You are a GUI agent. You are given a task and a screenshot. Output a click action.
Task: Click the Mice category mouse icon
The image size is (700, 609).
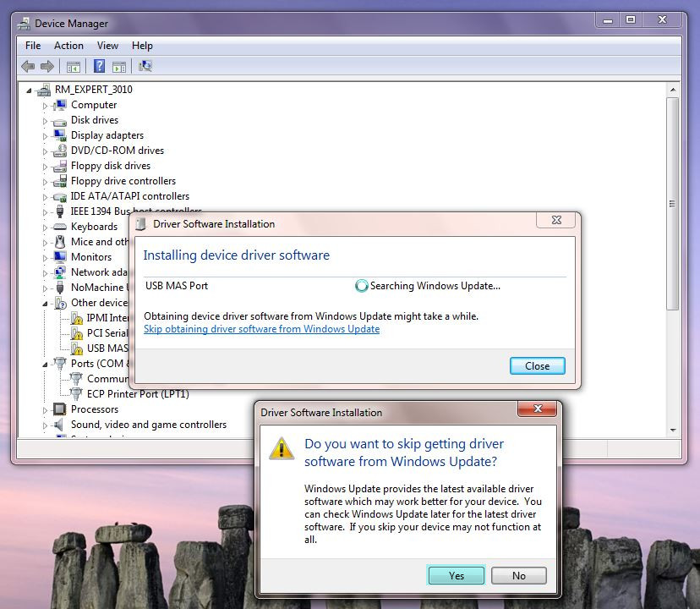pos(60,242)
